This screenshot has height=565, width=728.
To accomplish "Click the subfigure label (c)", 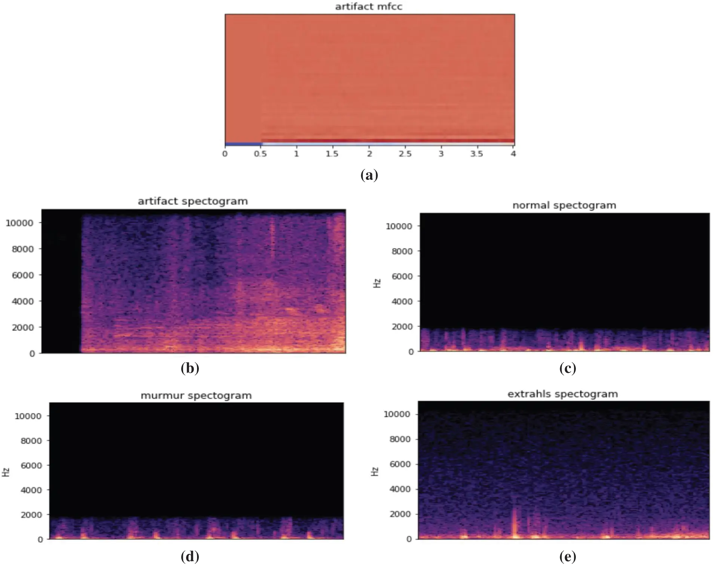I will click(x=568, y=368).
